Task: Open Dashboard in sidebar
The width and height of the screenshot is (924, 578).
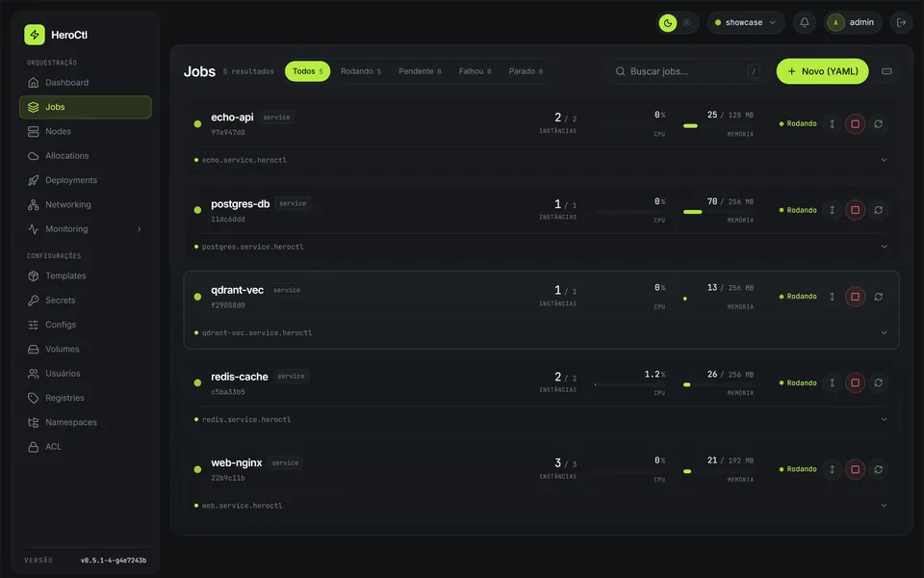Action: [85, 83]
